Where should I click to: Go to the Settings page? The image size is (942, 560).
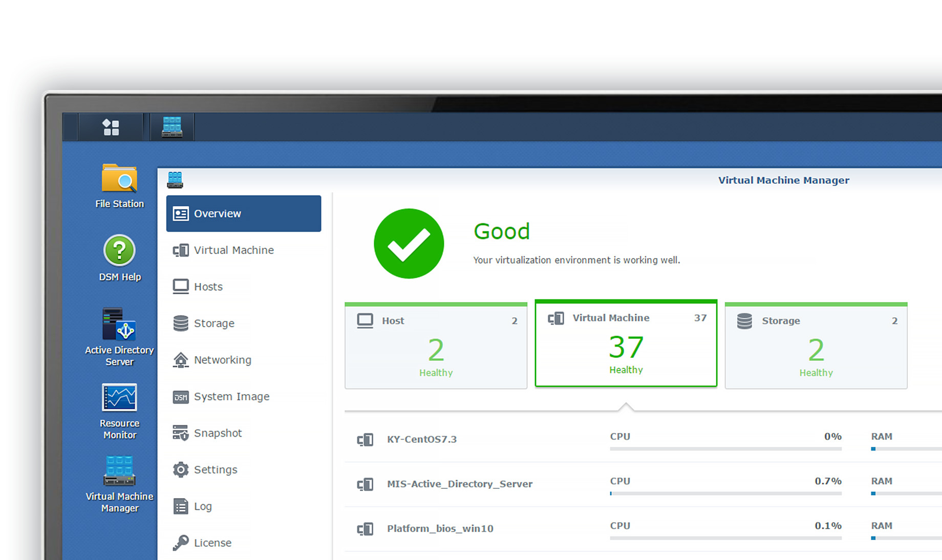[x=244, y=470]
